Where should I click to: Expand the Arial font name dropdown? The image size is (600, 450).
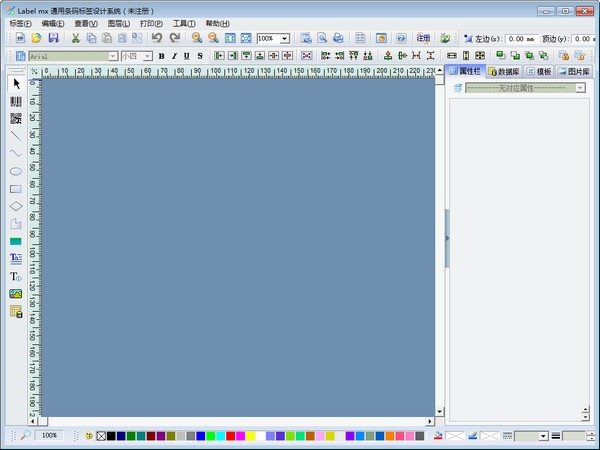pos(113,57)
